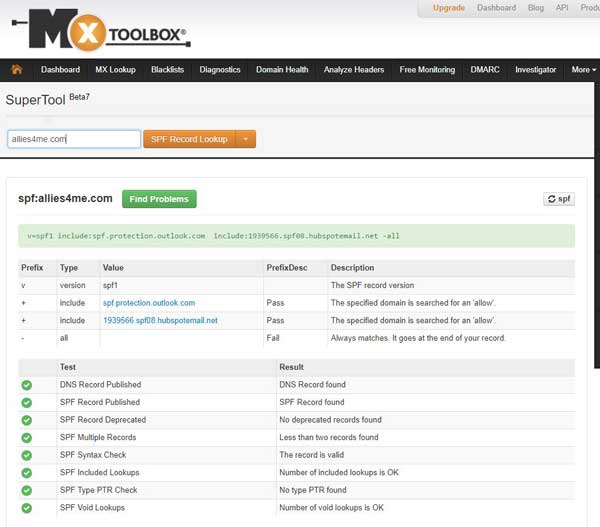Viewport: 600px width, 527px height.
Task: Click the Description column header
Action: [352, 268]
